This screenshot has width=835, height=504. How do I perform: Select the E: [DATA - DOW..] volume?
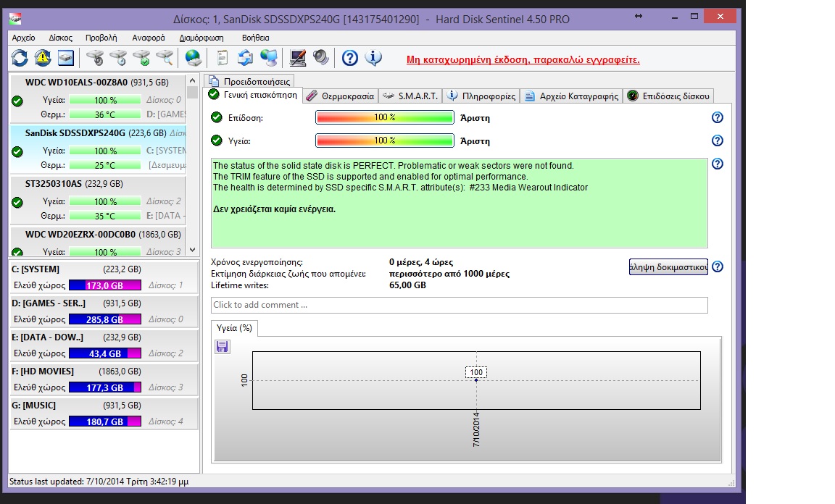[x=104, y=345]
